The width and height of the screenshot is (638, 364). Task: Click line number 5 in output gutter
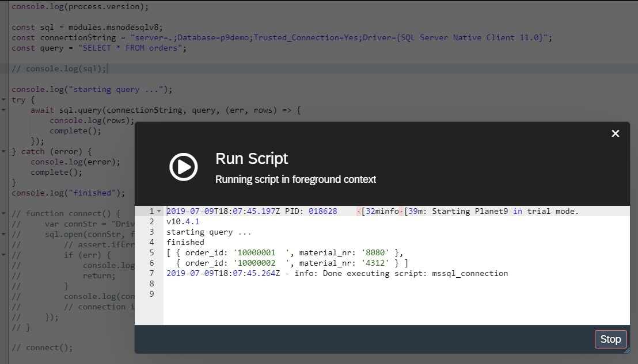pyautogui.click(x=152, y=252)
